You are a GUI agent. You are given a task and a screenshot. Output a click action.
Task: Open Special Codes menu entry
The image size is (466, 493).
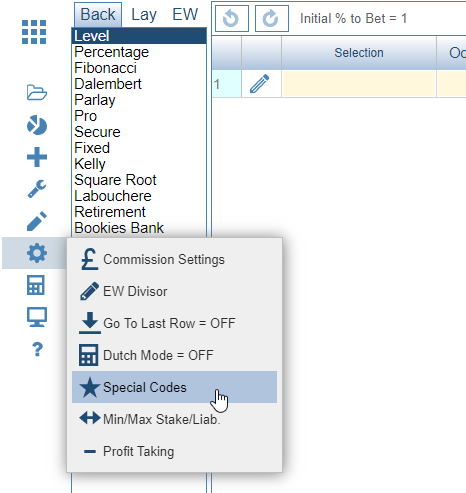tap(174, 387)
